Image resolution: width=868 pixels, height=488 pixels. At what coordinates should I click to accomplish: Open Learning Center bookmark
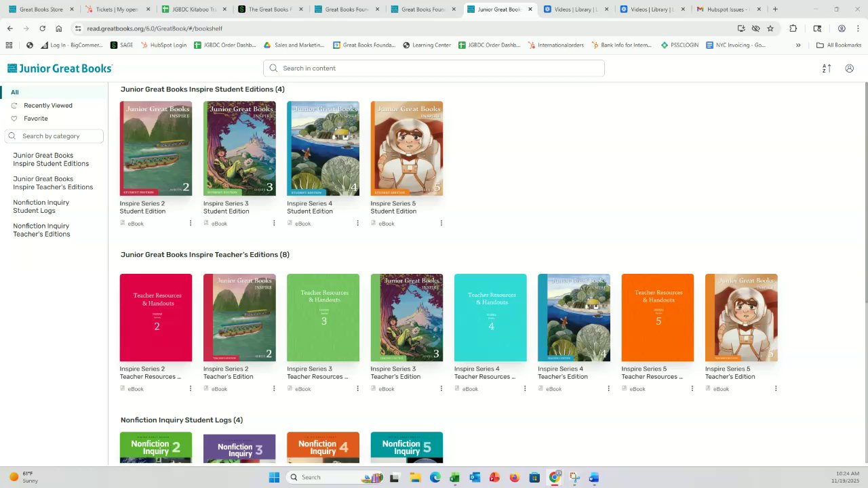click(x=427, y=45)
